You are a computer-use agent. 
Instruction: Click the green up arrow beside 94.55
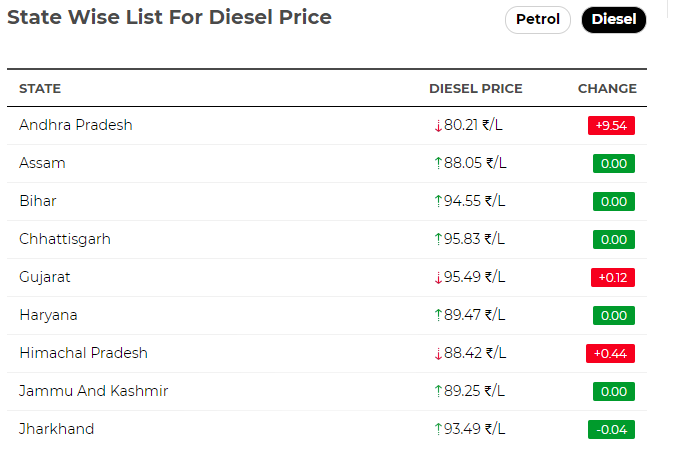click(x=438, y=201)
